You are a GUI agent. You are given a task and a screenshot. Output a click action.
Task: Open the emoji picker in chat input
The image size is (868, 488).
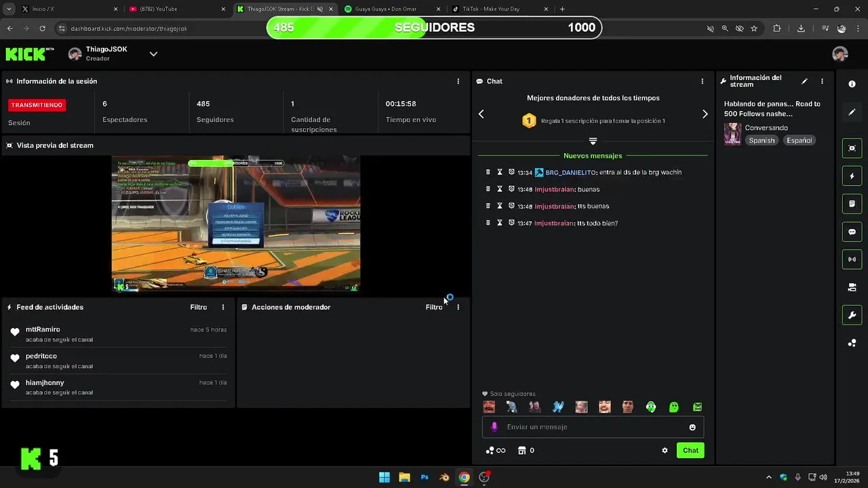[692, 427]
